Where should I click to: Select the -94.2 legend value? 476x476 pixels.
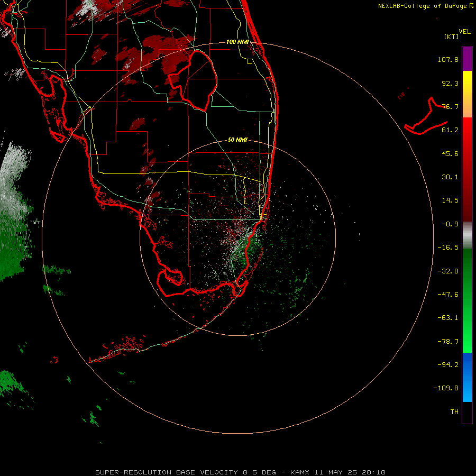[448, 365]
